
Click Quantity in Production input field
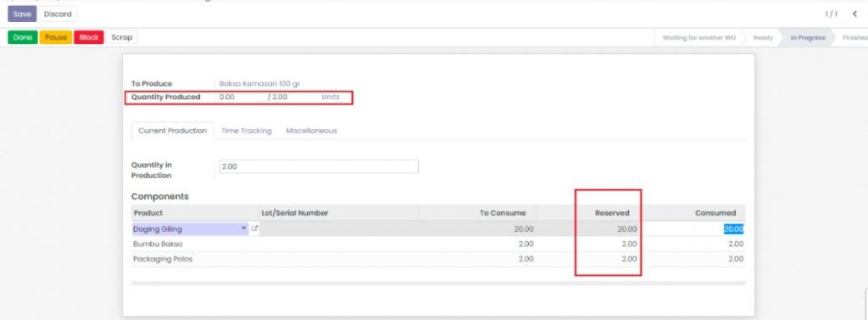(x=319, y=166)
